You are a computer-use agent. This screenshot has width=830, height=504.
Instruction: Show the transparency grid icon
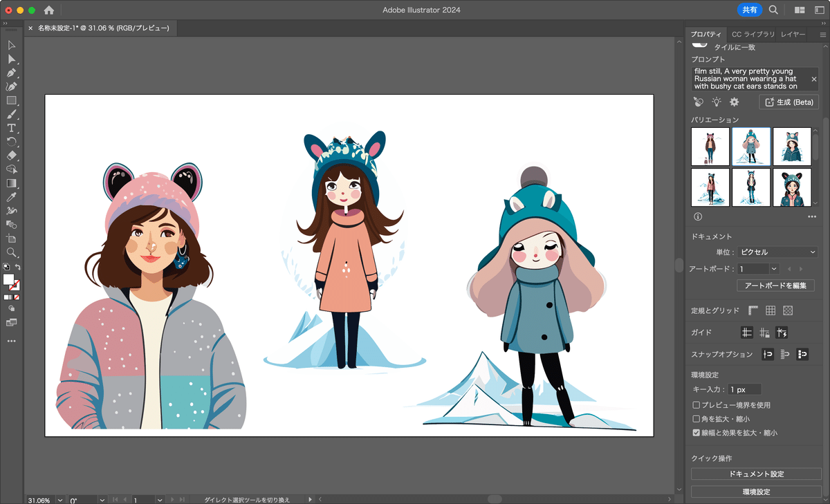787,310
